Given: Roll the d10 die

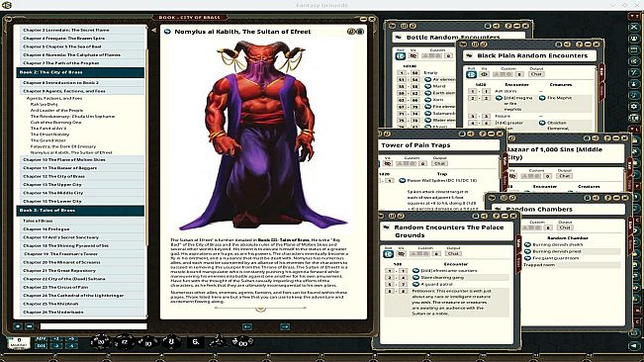Looking at the screenshot, I should pos(147,341).
